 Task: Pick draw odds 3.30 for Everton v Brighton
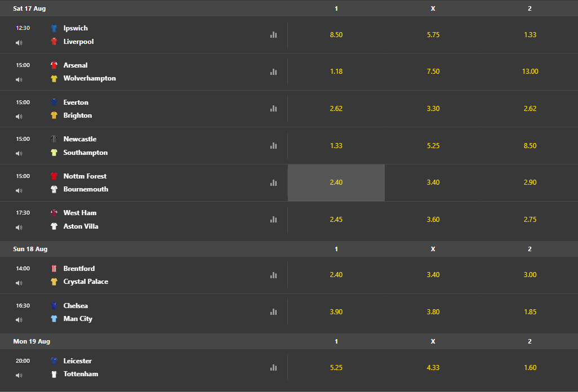[x=433, y=109]
